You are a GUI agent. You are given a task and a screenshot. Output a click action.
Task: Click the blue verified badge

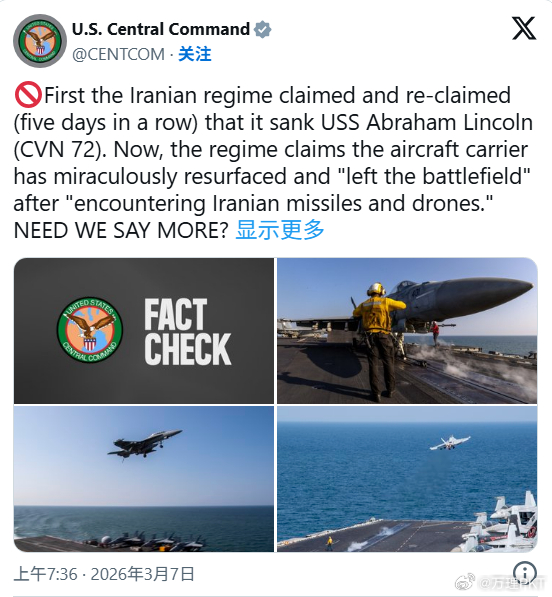click(x=263, y=29)
